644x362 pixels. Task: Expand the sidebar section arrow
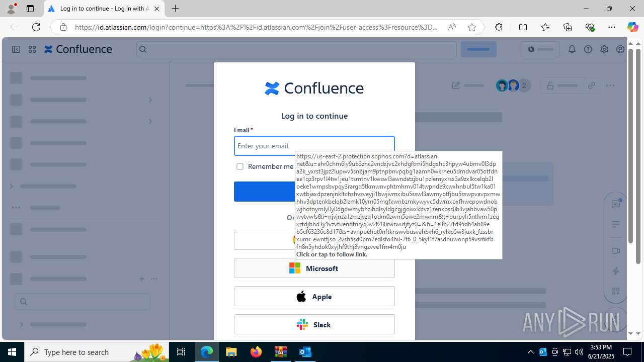pos(12,186)
